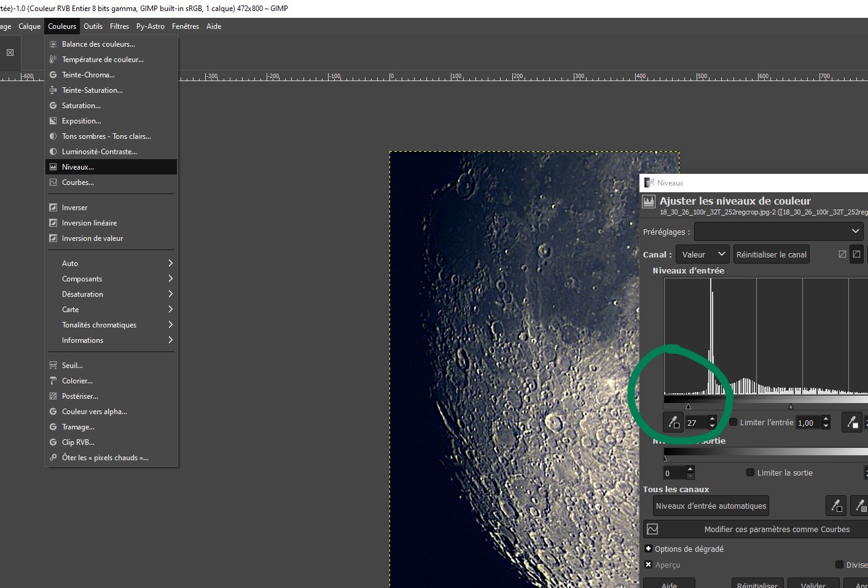Click the Seuil icon in menu
The width and height of the screenshot is (868, 588).
click(x=53, y=366)
